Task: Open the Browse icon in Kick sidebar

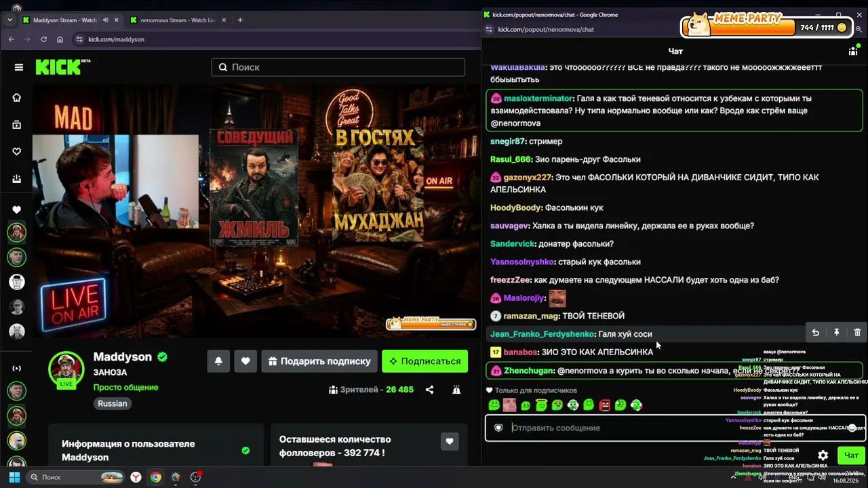Action: [x=17, y=125]
